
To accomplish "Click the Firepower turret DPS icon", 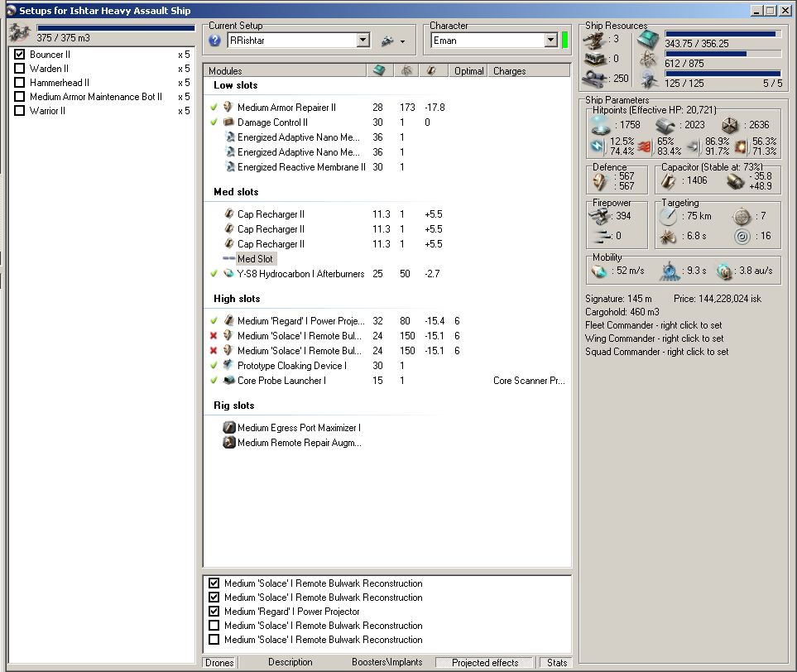I will (x=599, y=217).
